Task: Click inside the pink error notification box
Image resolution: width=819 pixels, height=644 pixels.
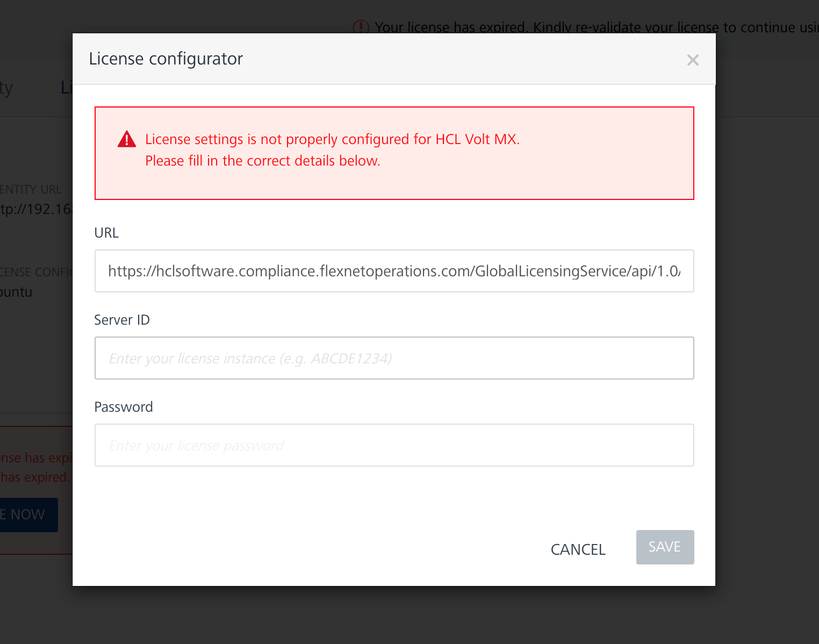Action: 394,153
